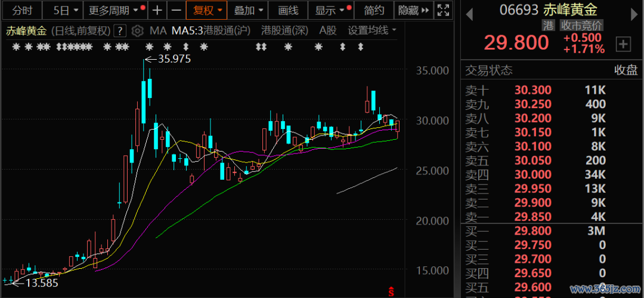644x298 pixels.
Task: Click 34K volume on 卖四 row
Action: point(595,175)
